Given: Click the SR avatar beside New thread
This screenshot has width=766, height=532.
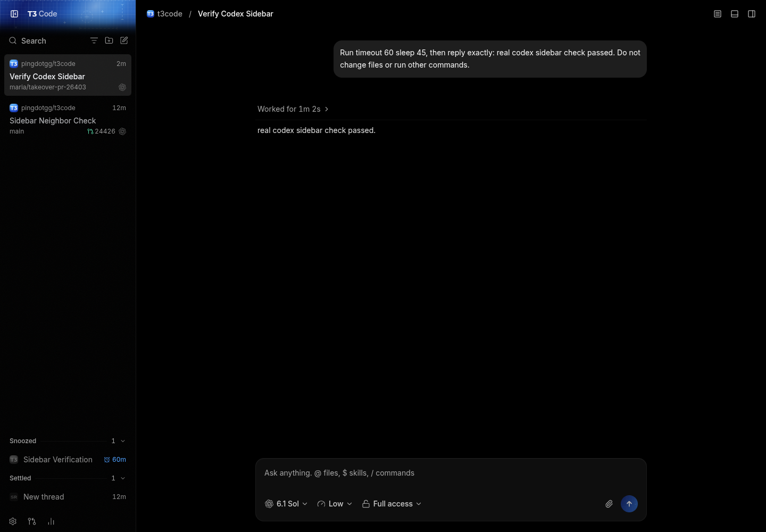Looking at the screenshot, I should [14, 497].
